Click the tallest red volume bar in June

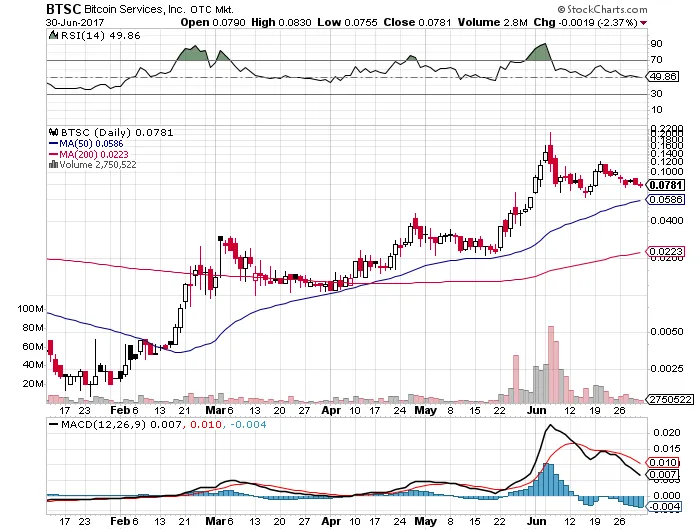[551, 364]
